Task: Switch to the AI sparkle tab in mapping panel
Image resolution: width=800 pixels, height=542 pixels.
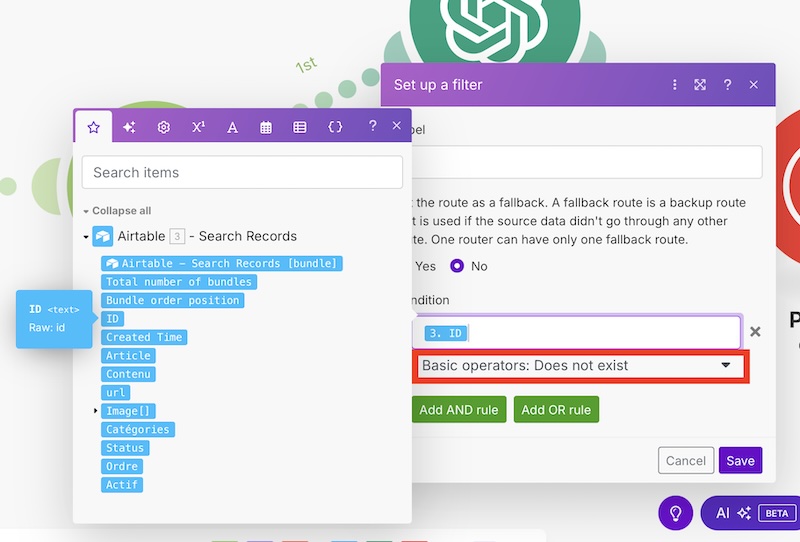Action: tap(129, 127)
